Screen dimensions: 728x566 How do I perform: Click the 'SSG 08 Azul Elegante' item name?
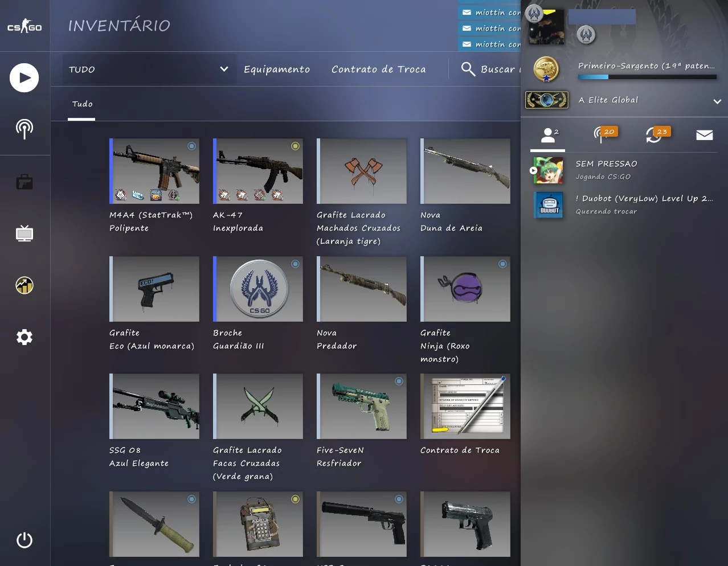139,457
